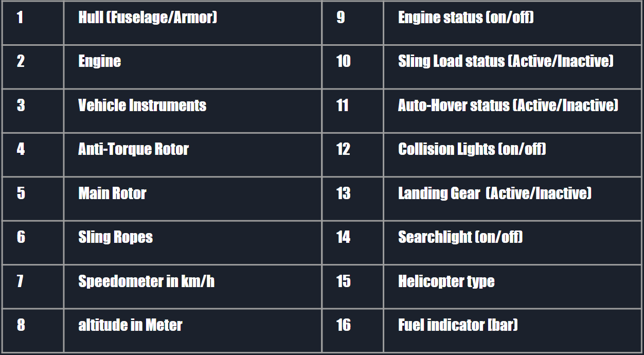This screenshot has height=355, width=644.
Task: Click the number 1 cell
Action: (x=20, y=17)
